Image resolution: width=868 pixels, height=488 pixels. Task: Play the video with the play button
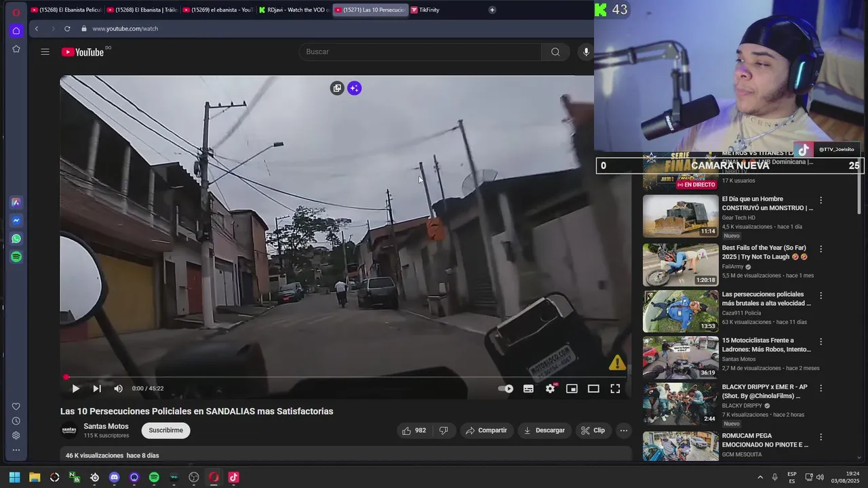tap(75, 388)
